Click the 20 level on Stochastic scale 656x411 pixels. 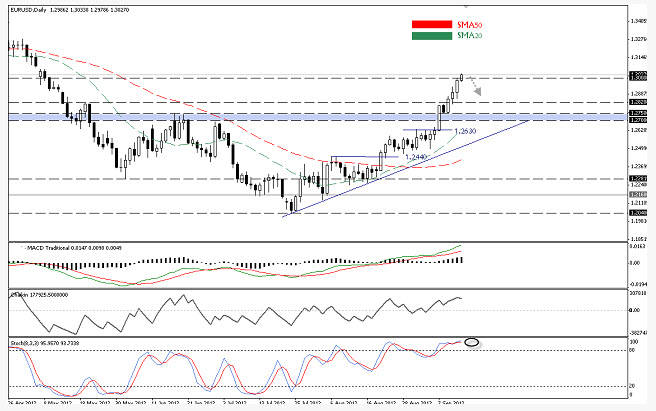click(x=633, y=386)
